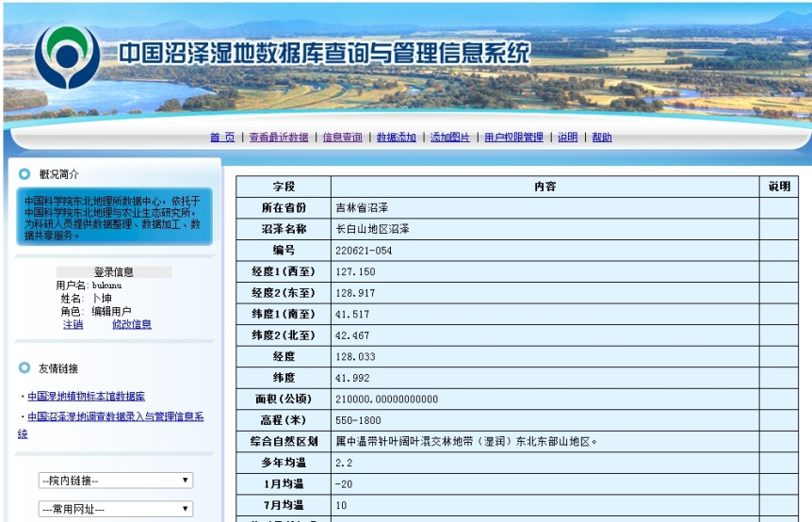Image resolution: width=812 pixels, height=522 pixels.
Task: Click the circle icon beside 概况简介
Action: [x=24, y=174]
